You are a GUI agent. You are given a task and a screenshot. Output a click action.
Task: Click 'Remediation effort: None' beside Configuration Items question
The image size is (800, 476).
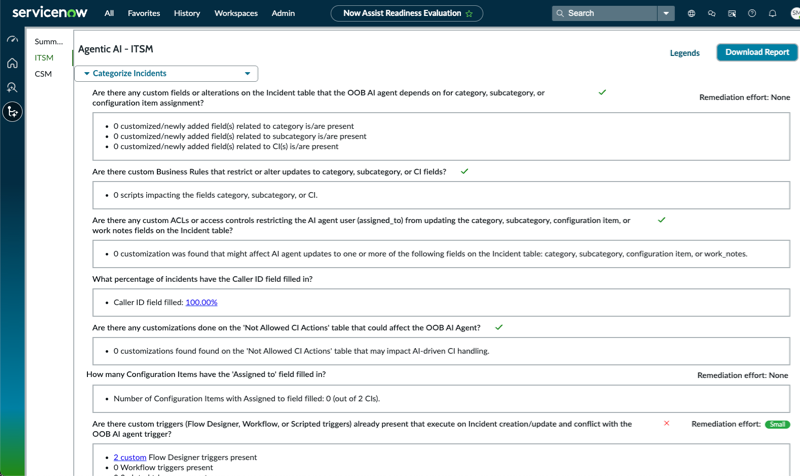742,375
